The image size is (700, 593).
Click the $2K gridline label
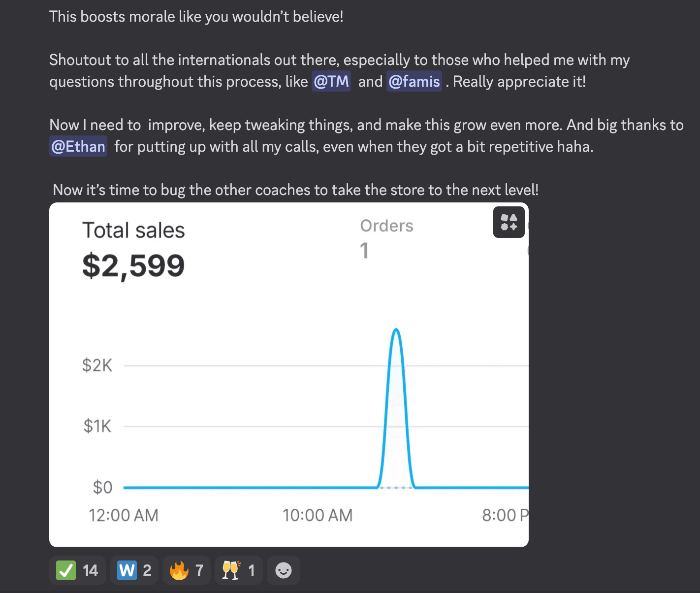[x=97, y=365]
